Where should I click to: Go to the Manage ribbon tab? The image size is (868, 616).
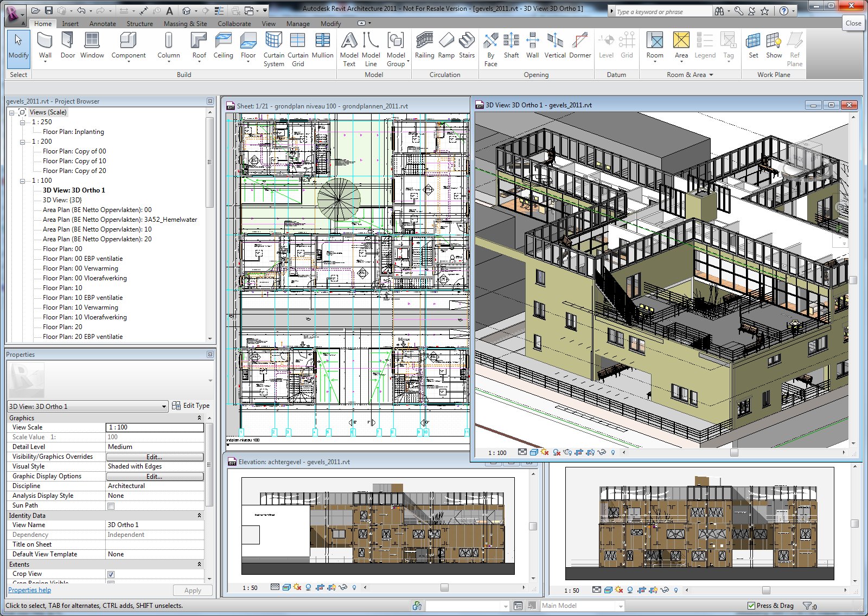click(298, 24)
